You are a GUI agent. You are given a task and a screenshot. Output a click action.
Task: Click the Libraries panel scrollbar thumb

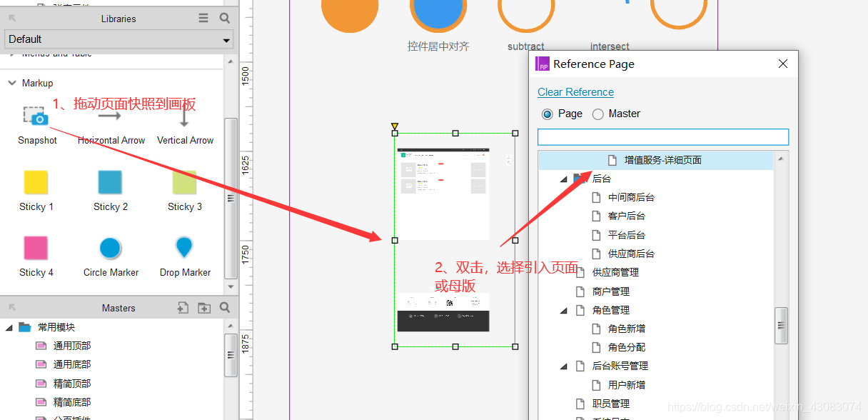point(230,198)
